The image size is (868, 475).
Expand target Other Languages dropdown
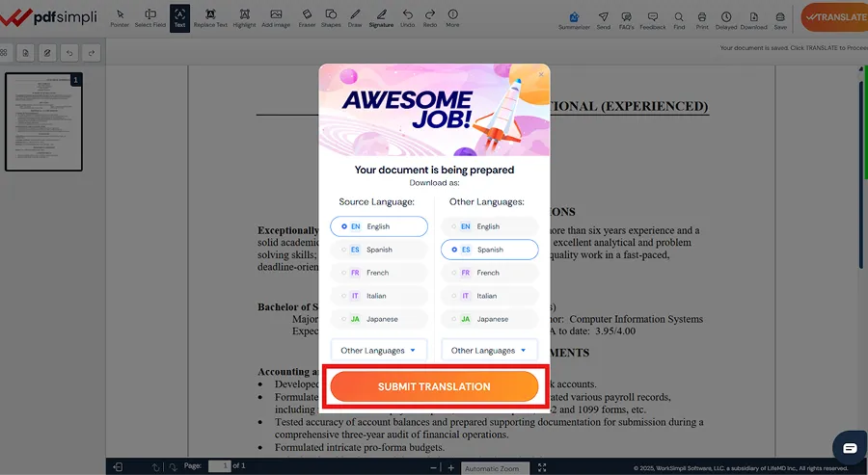(489, 351)
